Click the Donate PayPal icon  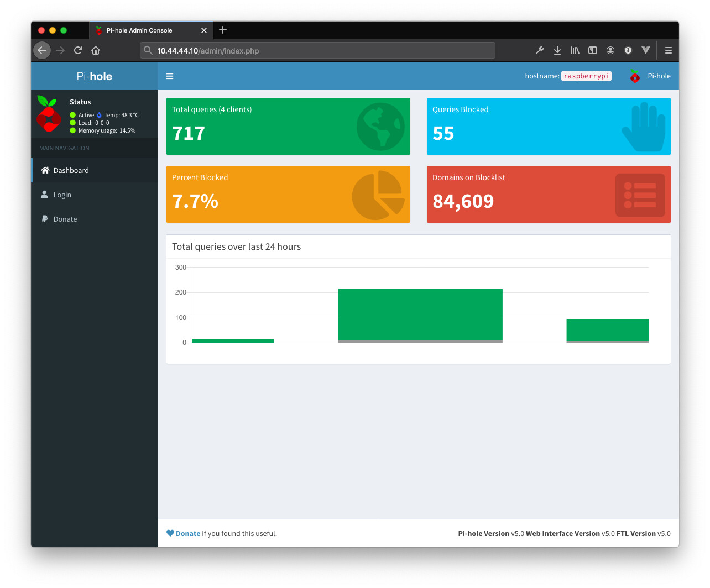[x=45, y=219]
